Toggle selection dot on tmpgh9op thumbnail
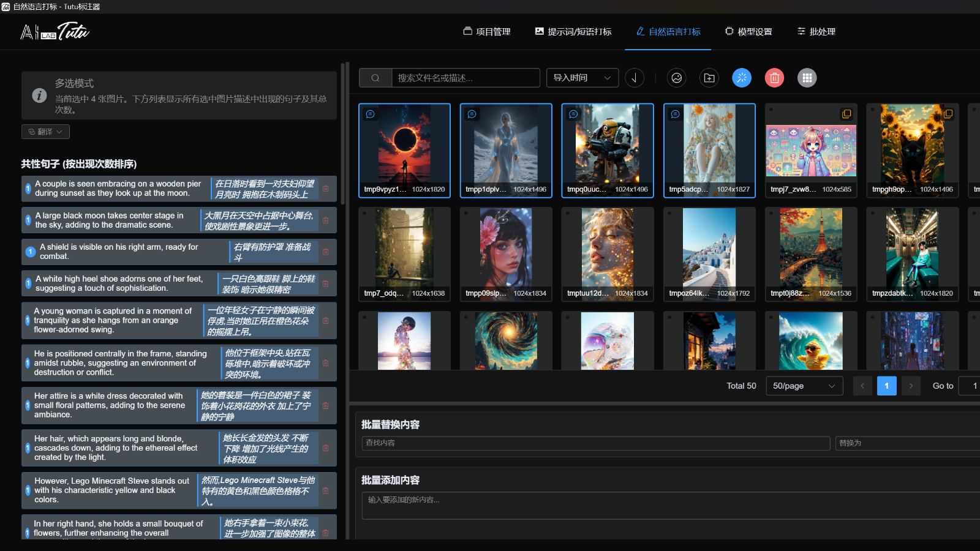 [873, 110]
